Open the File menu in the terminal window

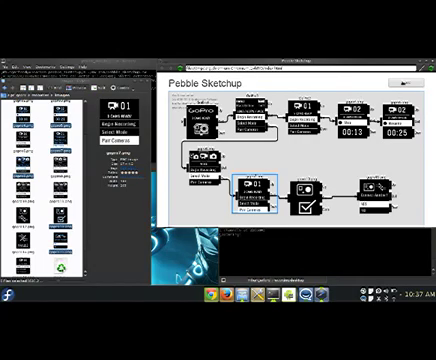[x=5, y=67]
